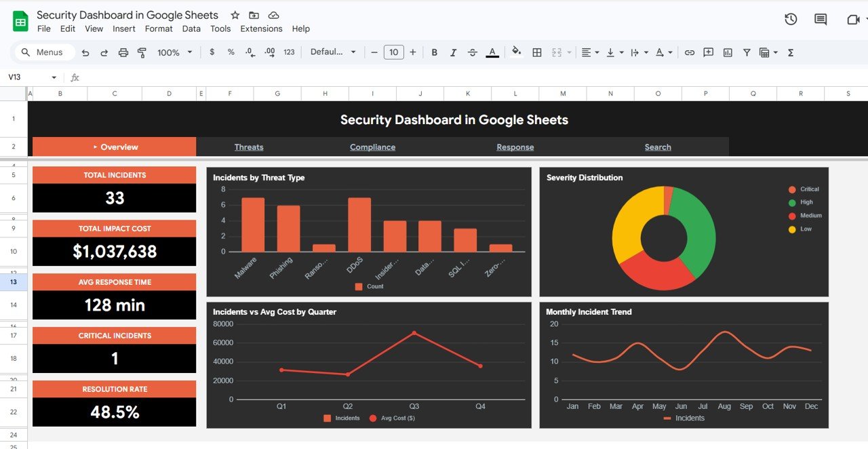Open the font family dropdown

(333, 52)
